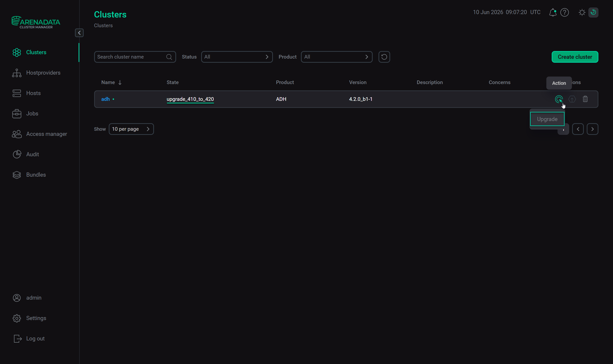The width and height of the screenshot is (613, 364).
Task: Click the Create cluster button
Action: tap(575, 57)
